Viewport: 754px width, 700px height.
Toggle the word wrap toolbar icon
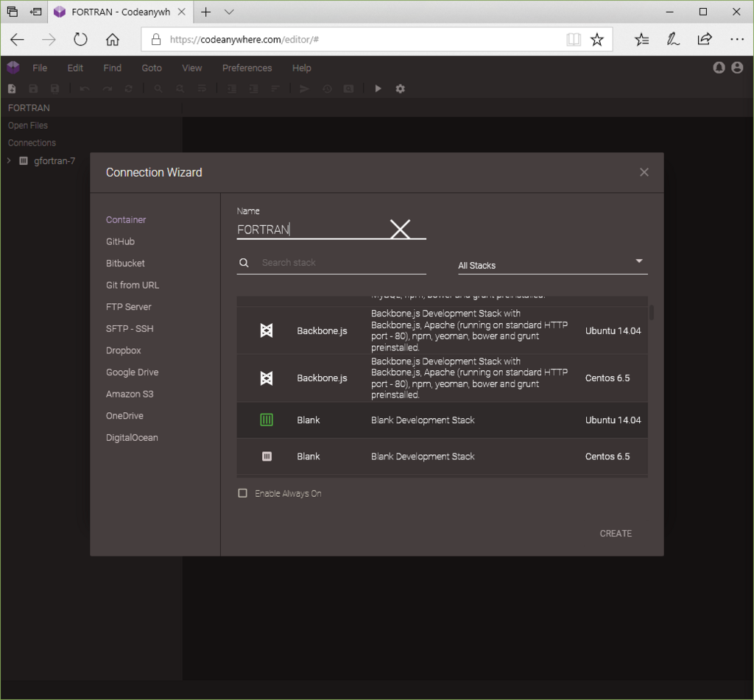[202, 88]
